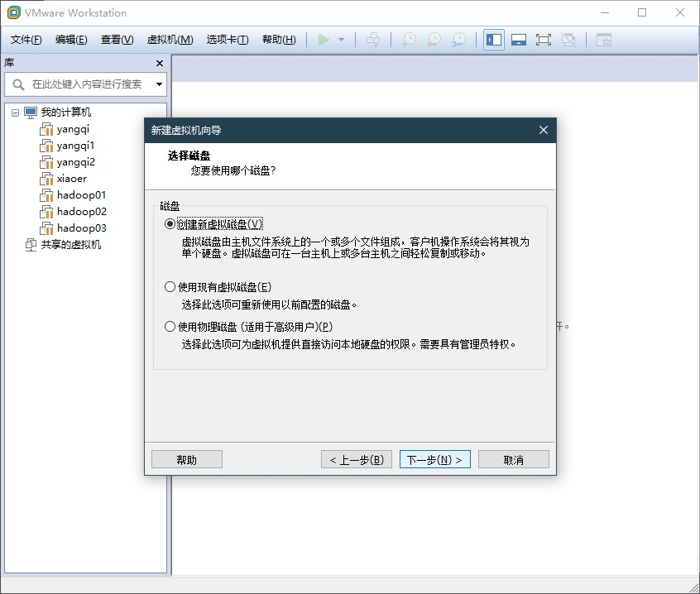Click the hadoop01 virtual machine icon

point(46,195)
